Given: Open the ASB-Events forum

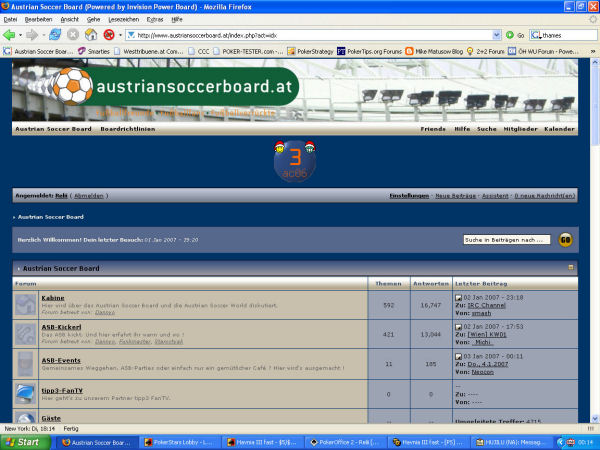Looking at the screenshot, I should [61, 360].
